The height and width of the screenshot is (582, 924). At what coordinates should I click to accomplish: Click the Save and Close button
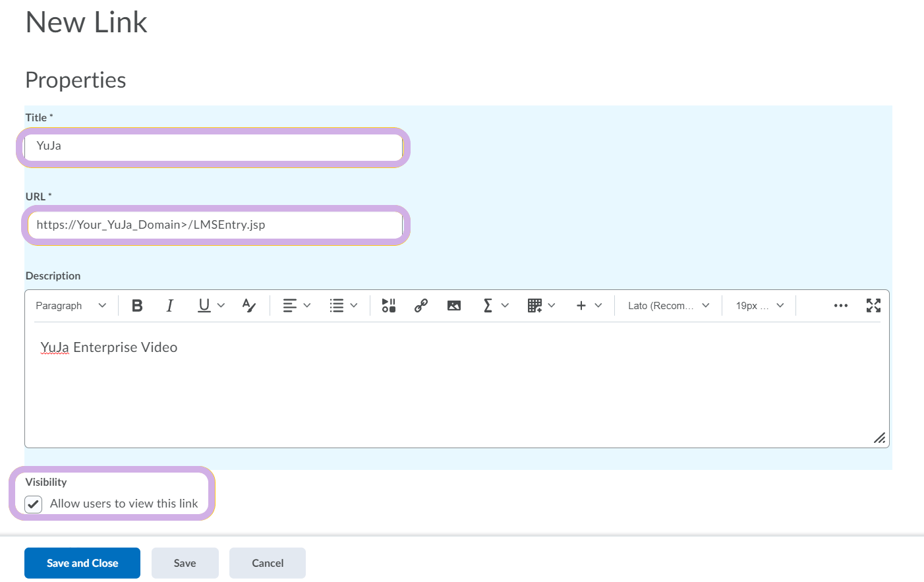(x=82, y=563)
